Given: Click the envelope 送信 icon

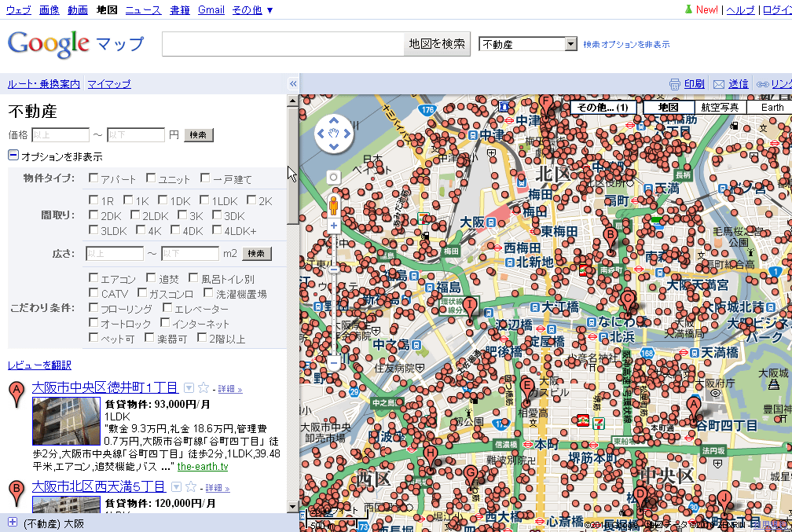Looking at the screenshot, I should [718, 84].
